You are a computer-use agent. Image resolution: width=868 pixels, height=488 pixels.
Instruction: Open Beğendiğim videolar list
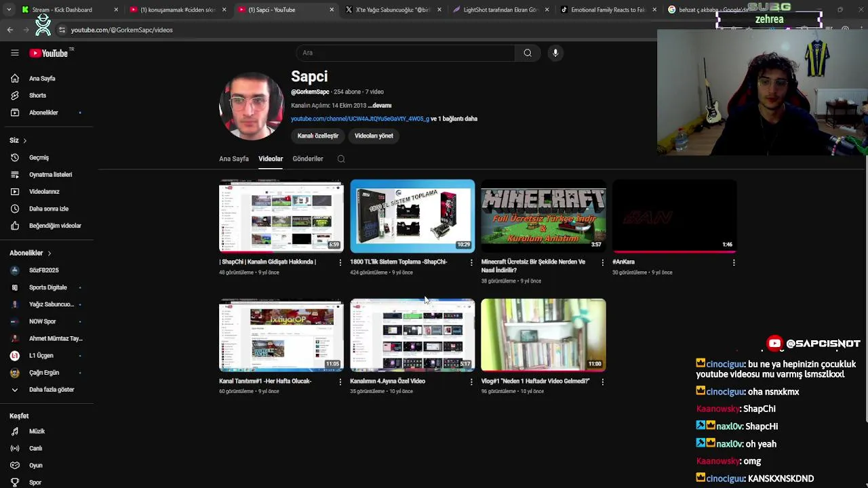(55, 226)
